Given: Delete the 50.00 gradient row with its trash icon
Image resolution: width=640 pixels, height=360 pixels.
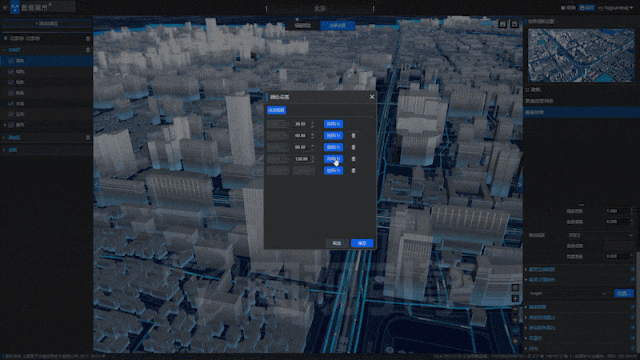Looking at the screenshot, I should 353,136.
